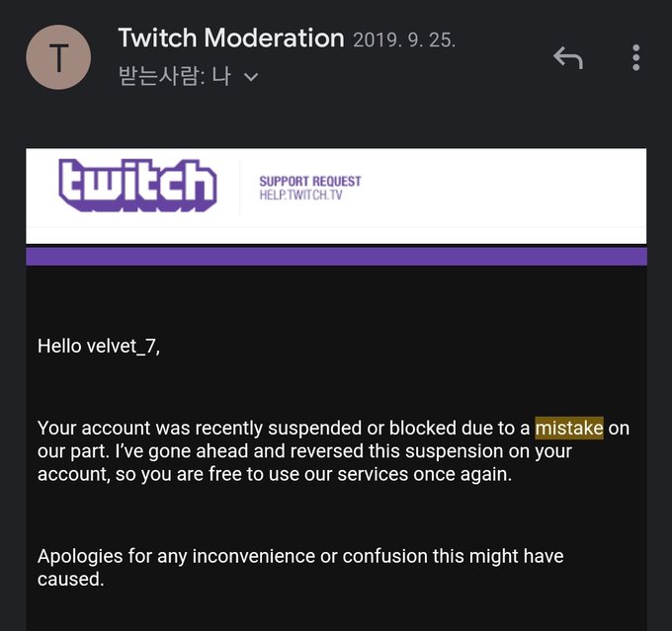
Task: Click the purple divider bar under the header
Action: (x=336, y=257)
